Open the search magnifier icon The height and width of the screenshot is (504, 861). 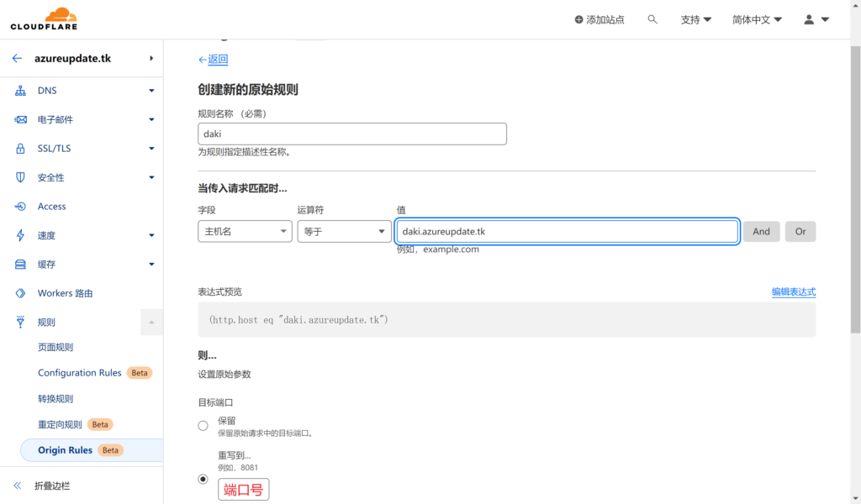pos(652,19)
